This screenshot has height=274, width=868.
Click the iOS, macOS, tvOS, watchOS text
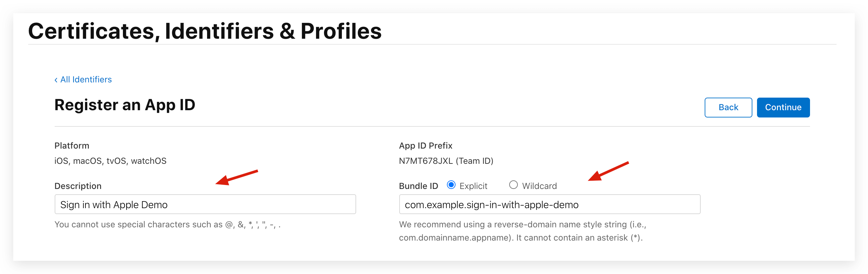pyautogui.click(x=110, y=161)
